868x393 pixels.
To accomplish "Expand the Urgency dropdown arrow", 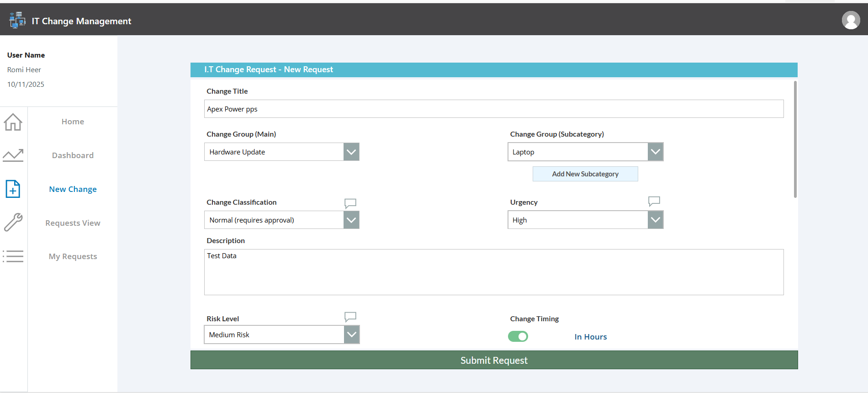I will pyautogui.click(x=656, y=220).
